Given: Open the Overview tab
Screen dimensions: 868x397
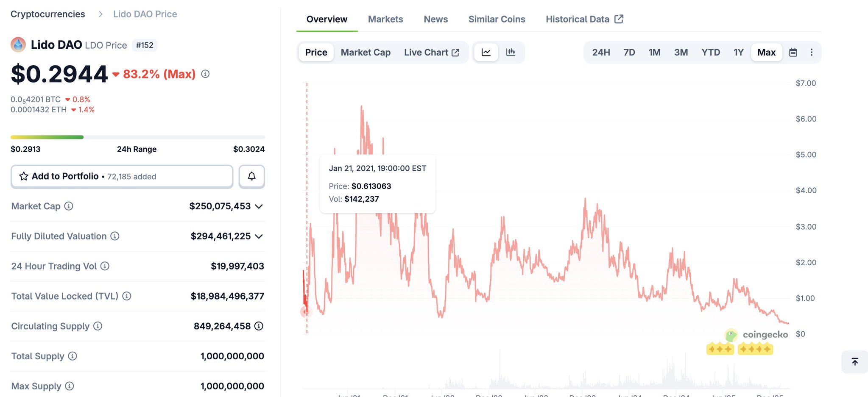Looking at the screenshot, I should point(327,19).
